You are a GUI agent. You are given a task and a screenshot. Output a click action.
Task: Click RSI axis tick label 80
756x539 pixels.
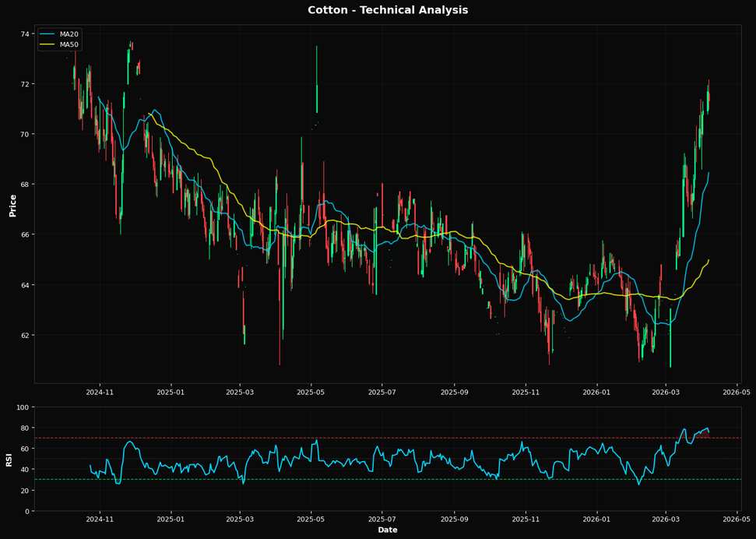pos(26,428)
